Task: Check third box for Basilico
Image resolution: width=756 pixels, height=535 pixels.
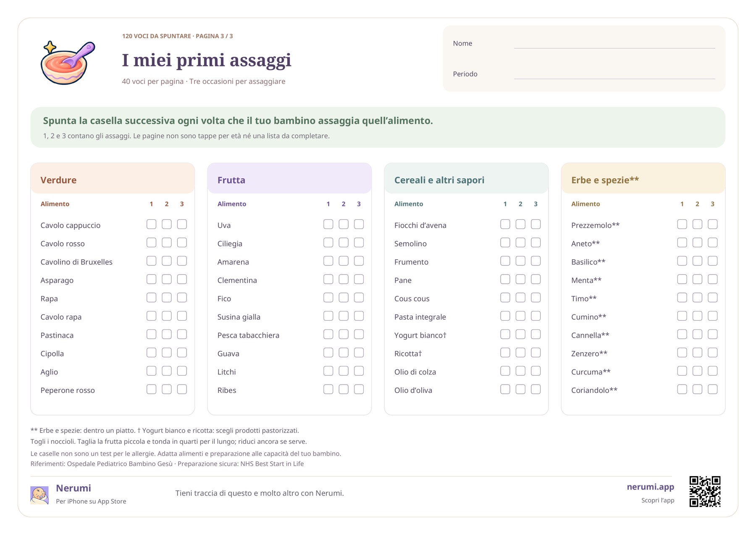Action: [x=713, y=261]
